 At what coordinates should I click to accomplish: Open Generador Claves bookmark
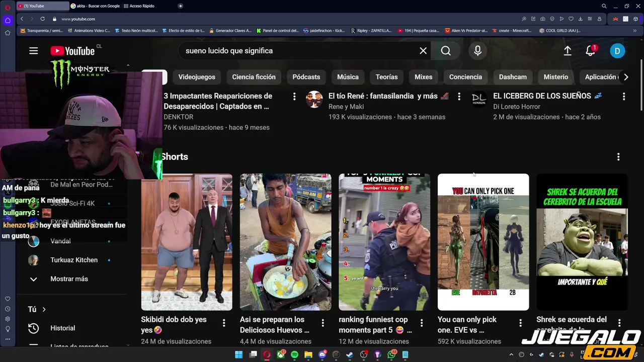click(x=229, y=30)
